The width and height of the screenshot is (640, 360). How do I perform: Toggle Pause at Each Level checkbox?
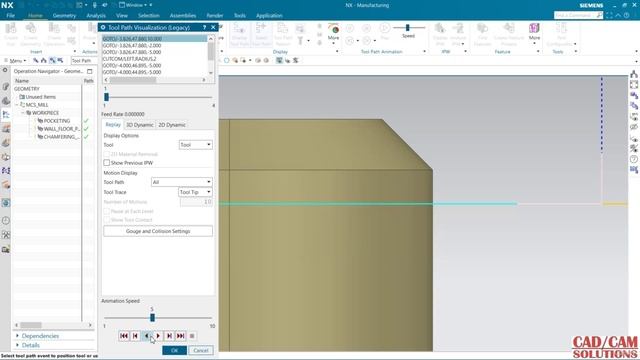(107, 211)
